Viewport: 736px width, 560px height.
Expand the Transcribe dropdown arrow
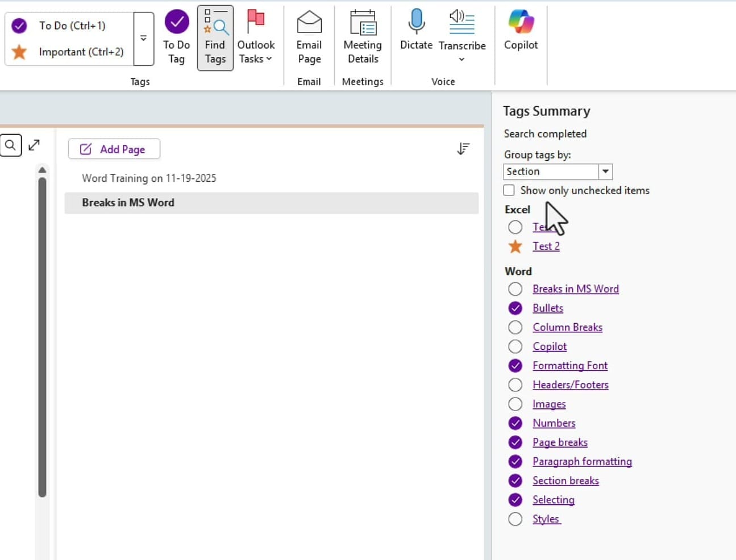pos(462,58)
